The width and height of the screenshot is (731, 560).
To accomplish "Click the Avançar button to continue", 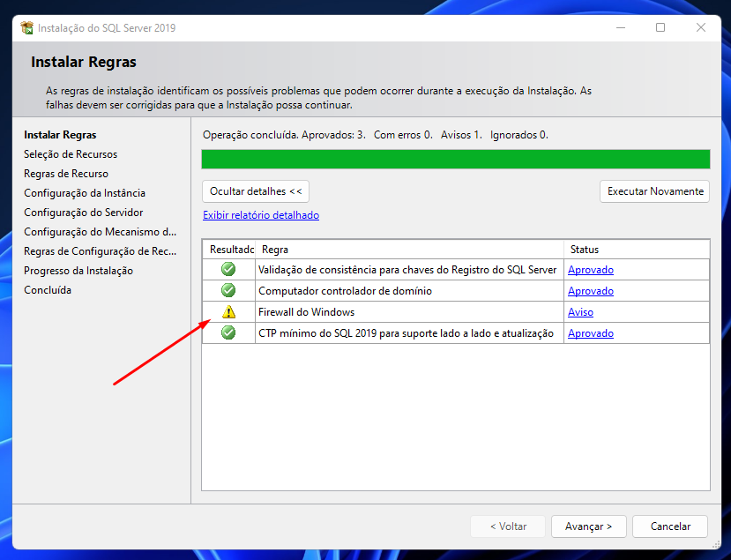I will (x=588, y=526).
